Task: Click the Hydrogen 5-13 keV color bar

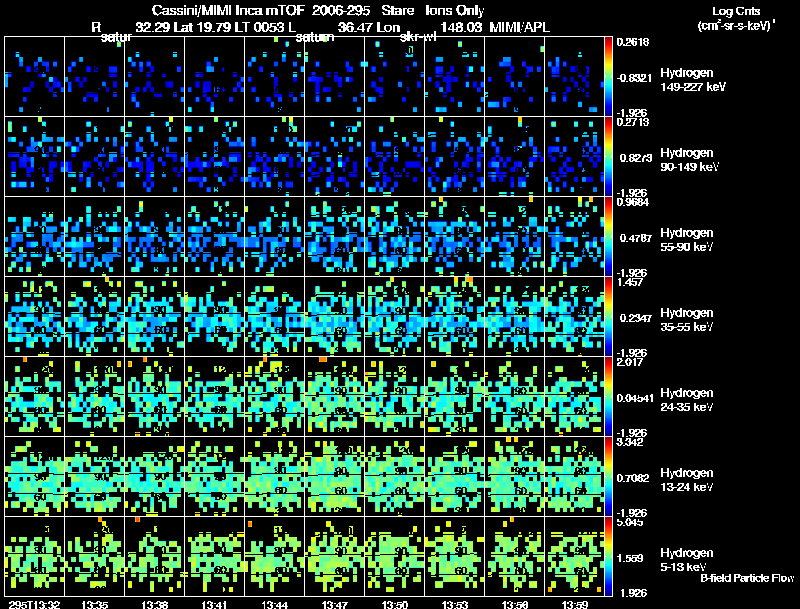Action: point(608,556)
